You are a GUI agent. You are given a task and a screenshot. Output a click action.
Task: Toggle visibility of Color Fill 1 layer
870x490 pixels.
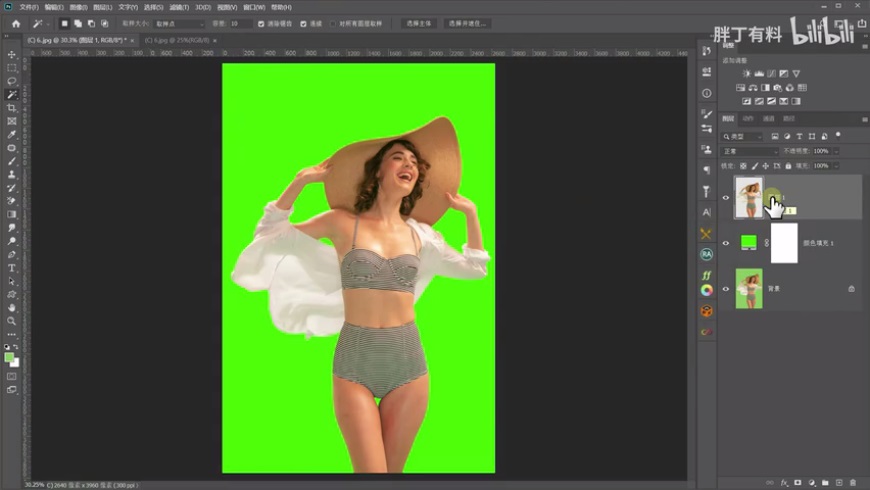[x=726, y=243]
